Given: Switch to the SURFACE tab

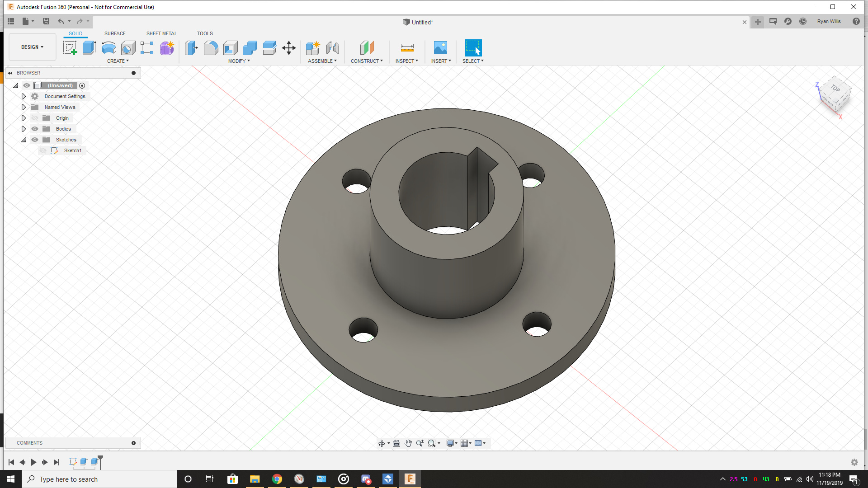Looking at the screenshot, I should coord(115,33).
